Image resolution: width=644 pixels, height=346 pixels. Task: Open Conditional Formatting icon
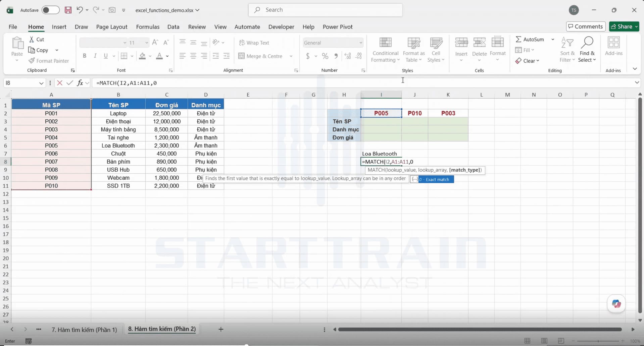(x=385, y=43)
